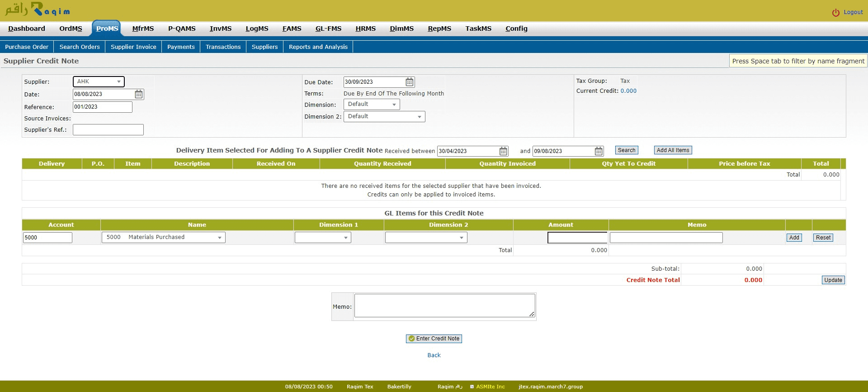Open the Dimension 2 Default dropdown

coord(384,117)
